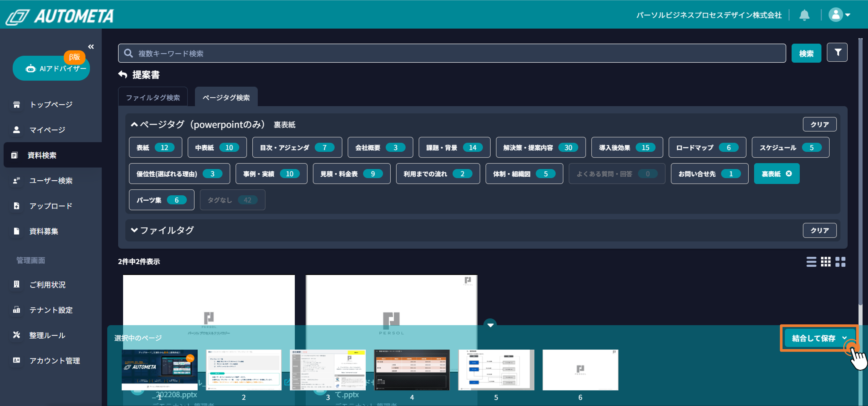This screenshot has width=868, height=406.
Task: Expand the ファイルタグ section
Action: point(134,230)
